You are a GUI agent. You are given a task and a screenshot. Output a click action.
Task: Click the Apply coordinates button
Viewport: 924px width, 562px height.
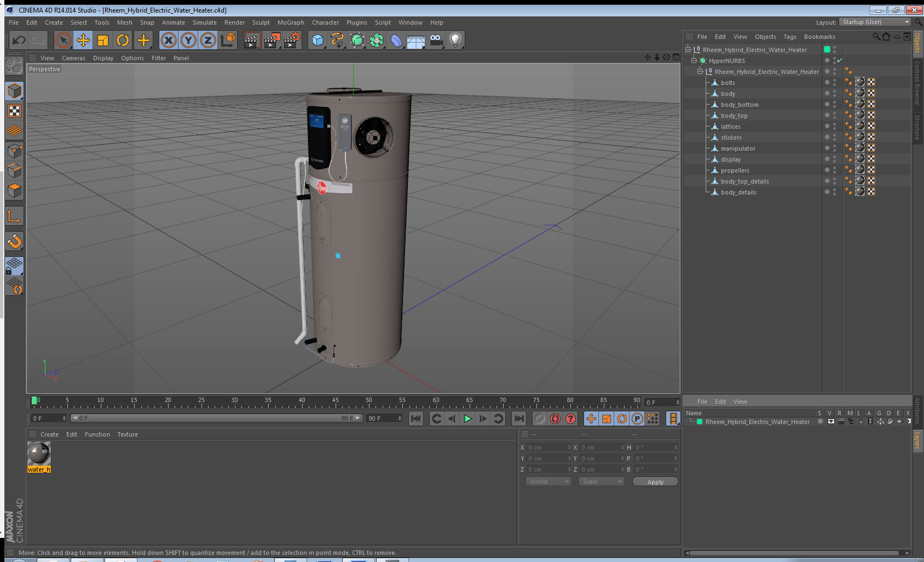[655, 482]
